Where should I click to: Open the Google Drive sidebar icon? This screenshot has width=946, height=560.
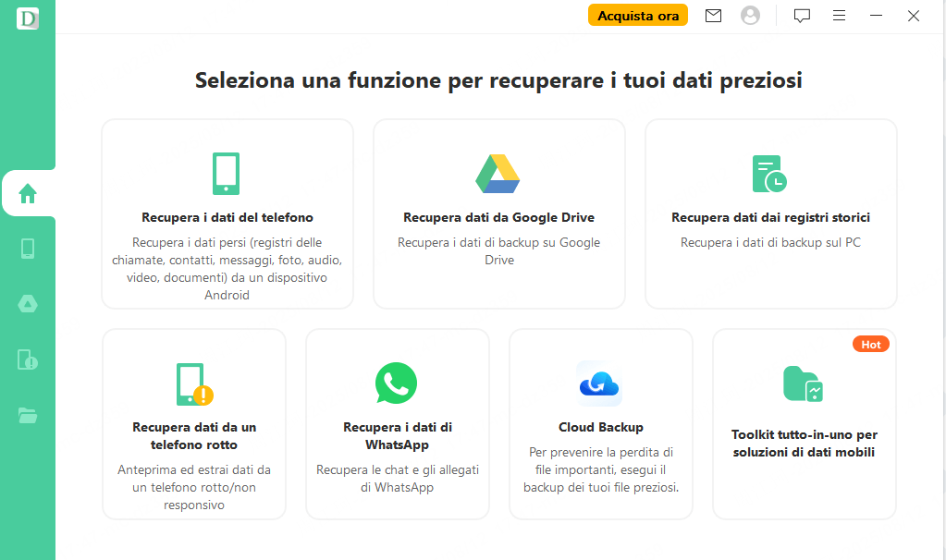[x=28, y=304]
